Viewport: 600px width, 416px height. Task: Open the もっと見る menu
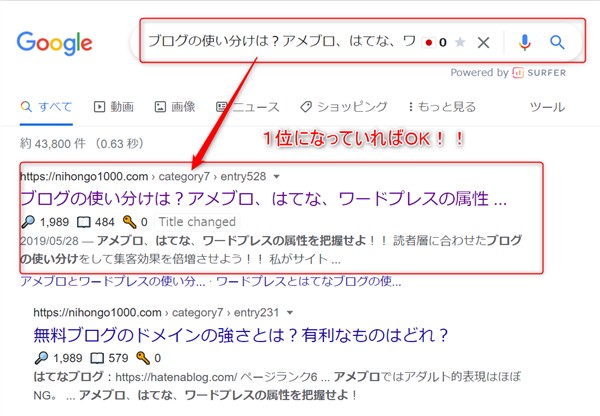coord(442,107)
